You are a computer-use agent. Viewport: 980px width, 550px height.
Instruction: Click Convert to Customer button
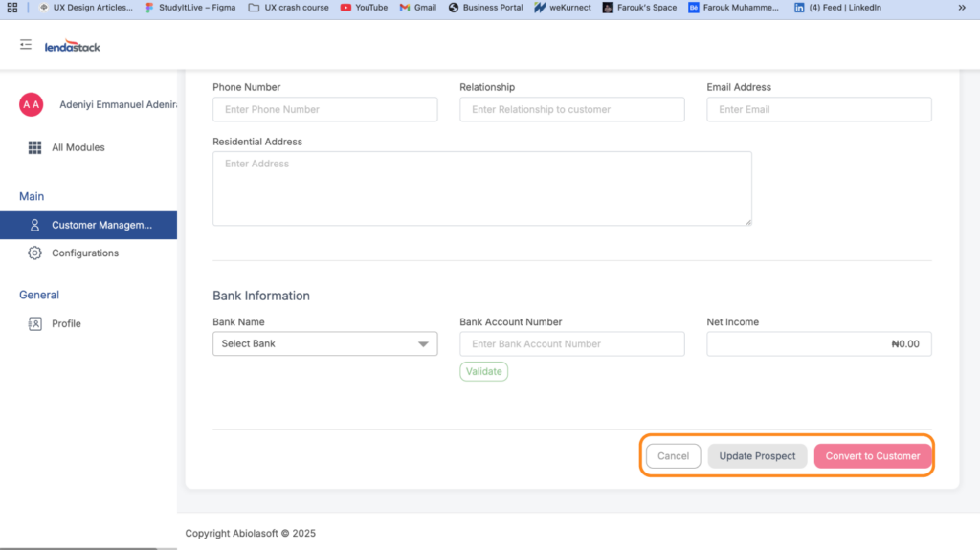(872, 456)
